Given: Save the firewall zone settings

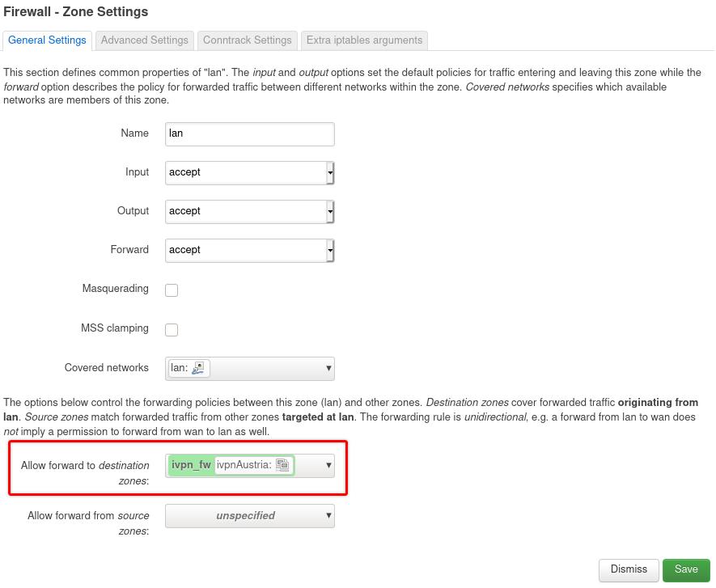Looking at the screenshot, I should [x=686, y=569].
